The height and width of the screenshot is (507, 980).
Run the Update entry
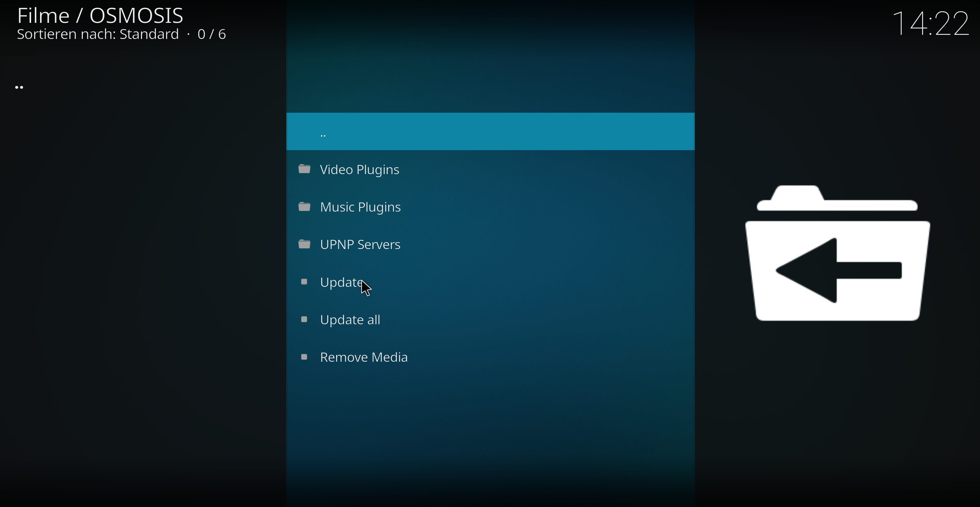click(491, 282)
